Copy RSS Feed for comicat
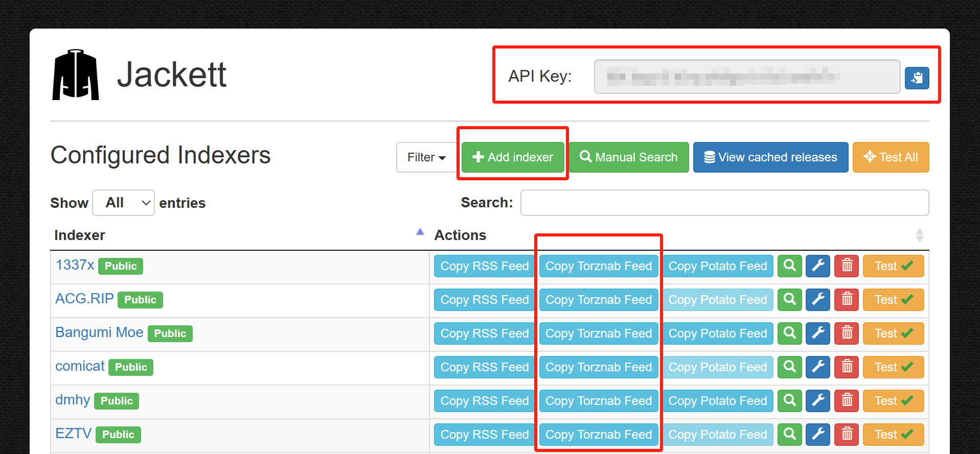The width and height of the screenshot is (980, 454). 485,367
